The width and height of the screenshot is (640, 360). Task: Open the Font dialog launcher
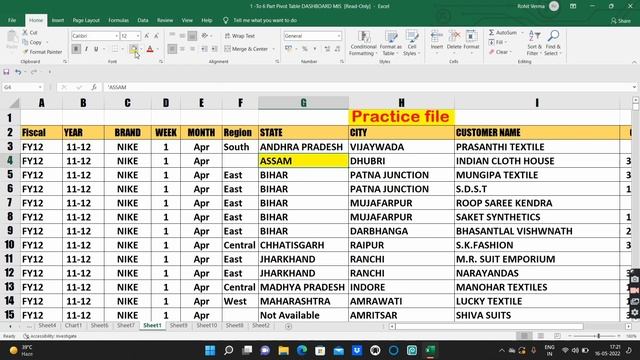pyautogui.click(x=161, y=62)
